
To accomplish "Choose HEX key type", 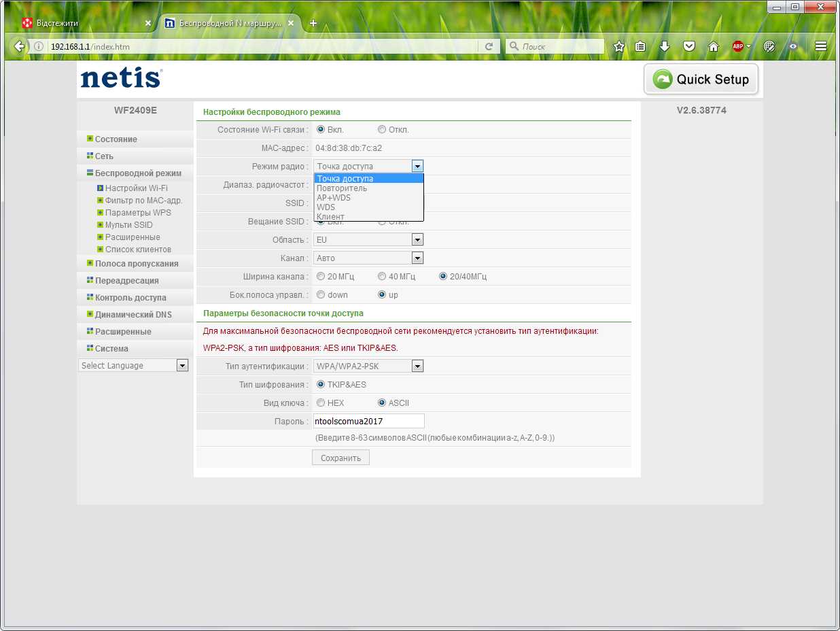I will coord(321,403).
